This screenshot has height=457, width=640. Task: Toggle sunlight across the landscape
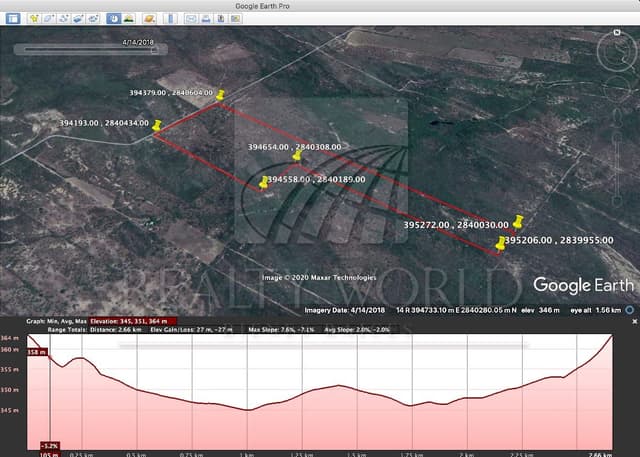pos(129,18)
